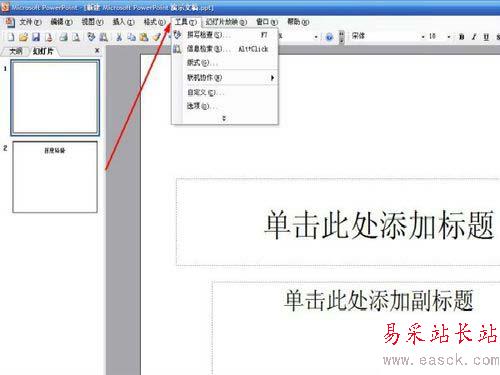Open the 幻灯片放映 (Slide Show) menu
Screen dimensions: 500x375
point(226,22)
